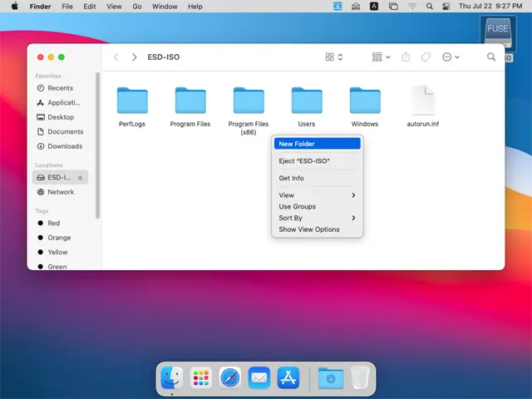This screenshot has width=532, height=399.
Task: Click the Share icon in Finder toolbar
Action: click(x=406, y=57)
